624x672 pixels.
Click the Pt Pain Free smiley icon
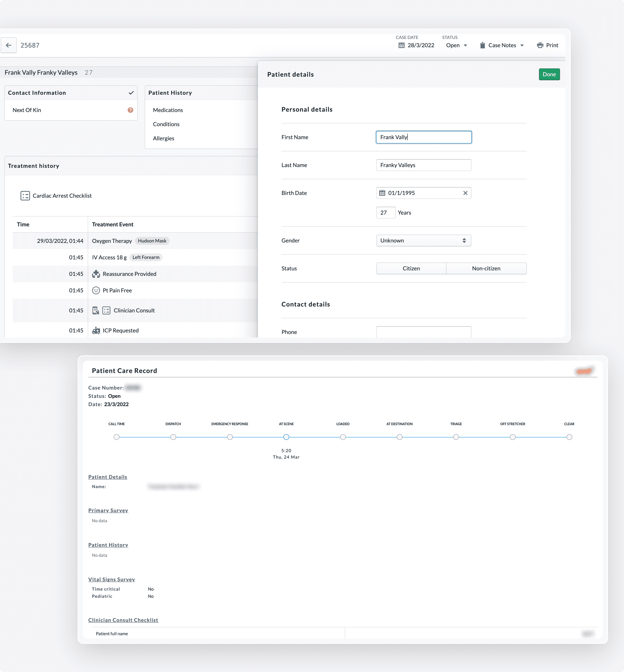[x=96, y=290]
